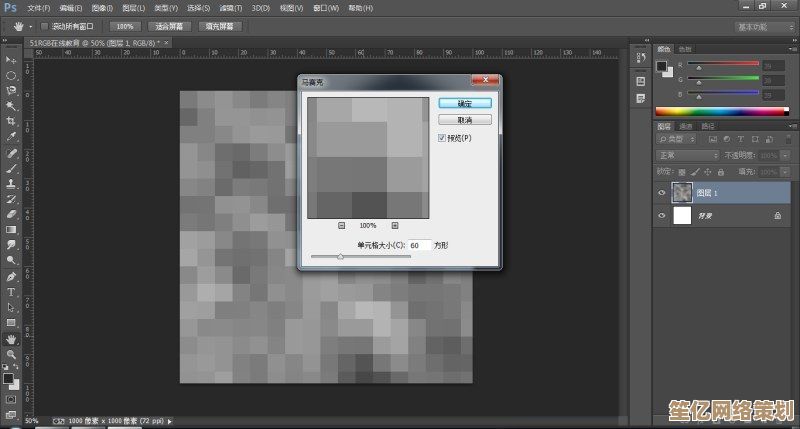This screenshot has height=429, width=800.
Task: Switch to the 通道 channels tab
Action: coord(686,127)
